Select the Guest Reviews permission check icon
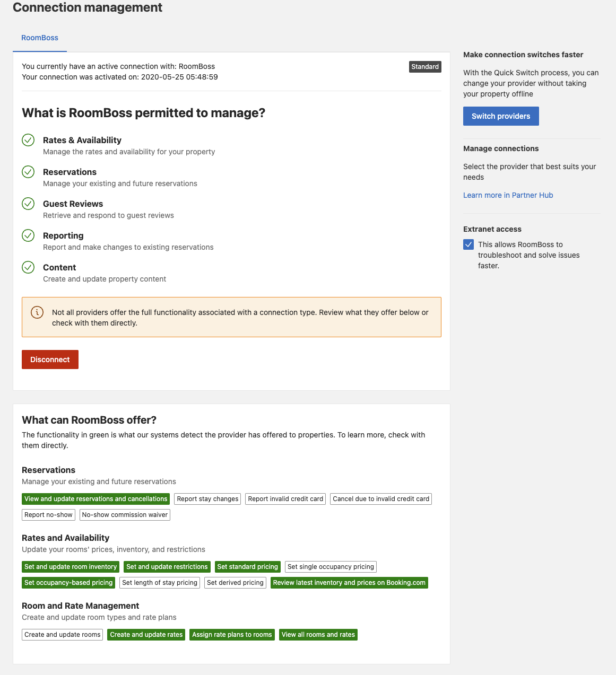Image resolution: width=616 pixels, height=675 pixels. [28, 204]
